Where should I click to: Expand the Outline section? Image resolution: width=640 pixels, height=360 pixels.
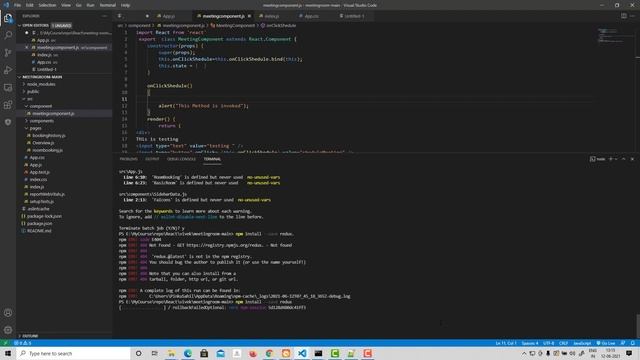(30, 336)
